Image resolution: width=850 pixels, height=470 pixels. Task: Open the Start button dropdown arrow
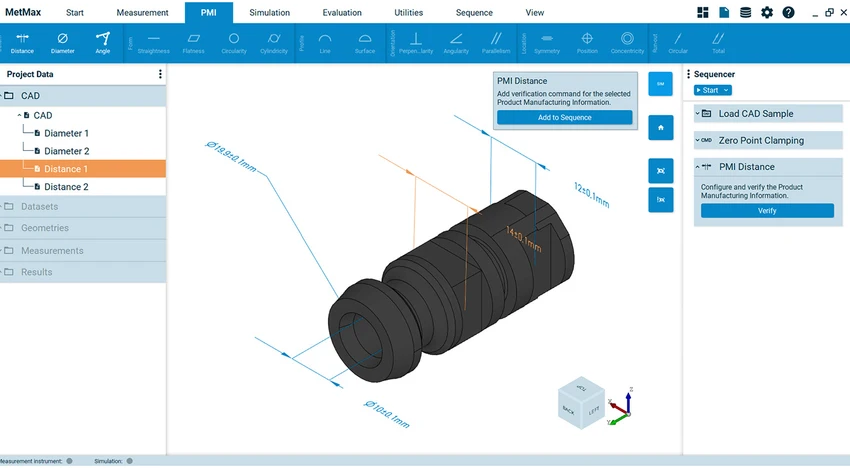pyautogui.click(x=726, y=91)
